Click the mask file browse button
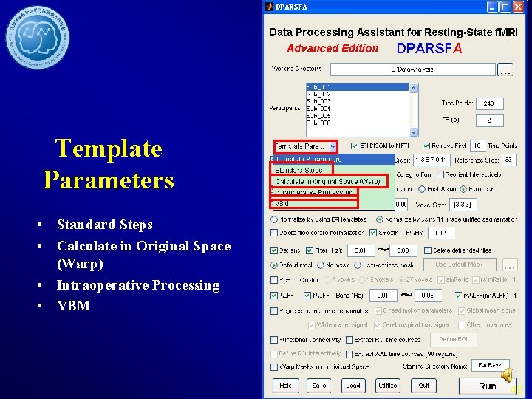This screenshot has height=399, width=532. [x=510, y=265]
